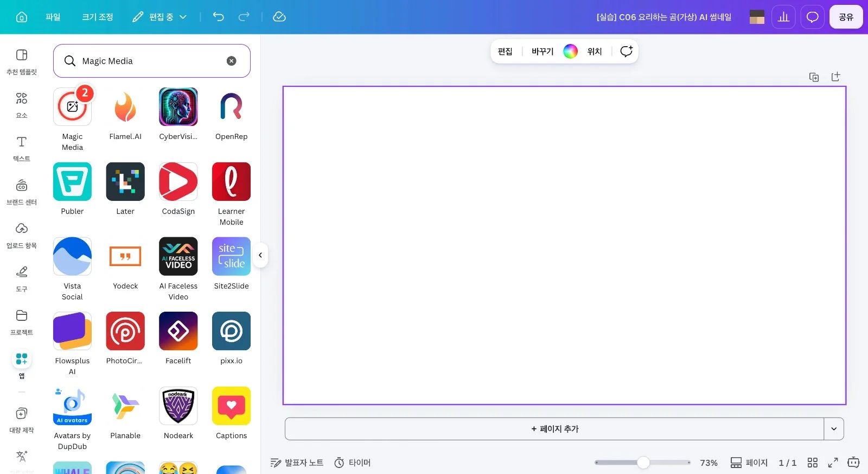The height and width of the screenshot is (474, 868).
Task: Open the Learner Mobile app
Action: (232, 181)
